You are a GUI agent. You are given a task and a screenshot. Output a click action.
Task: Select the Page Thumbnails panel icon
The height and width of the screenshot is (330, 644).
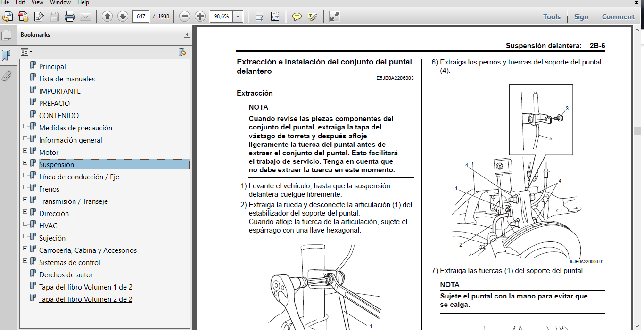point(7,35)
